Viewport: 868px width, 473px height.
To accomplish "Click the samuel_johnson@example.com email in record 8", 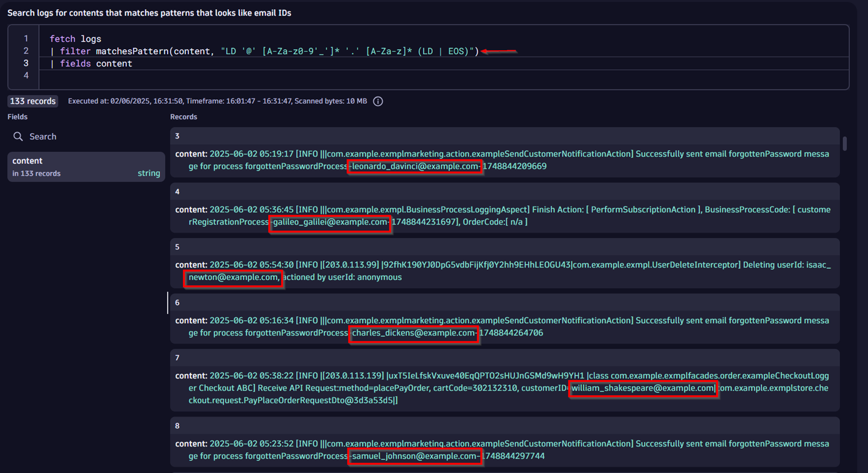I will [x=414, y=456].
